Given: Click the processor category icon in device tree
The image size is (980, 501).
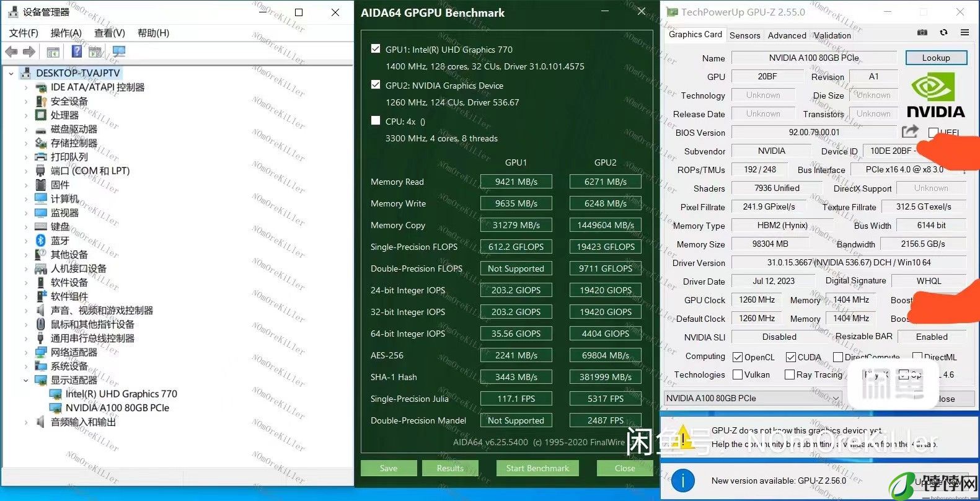Looking at the screenshot, I should pyautogui.click(x=41, y=115).
